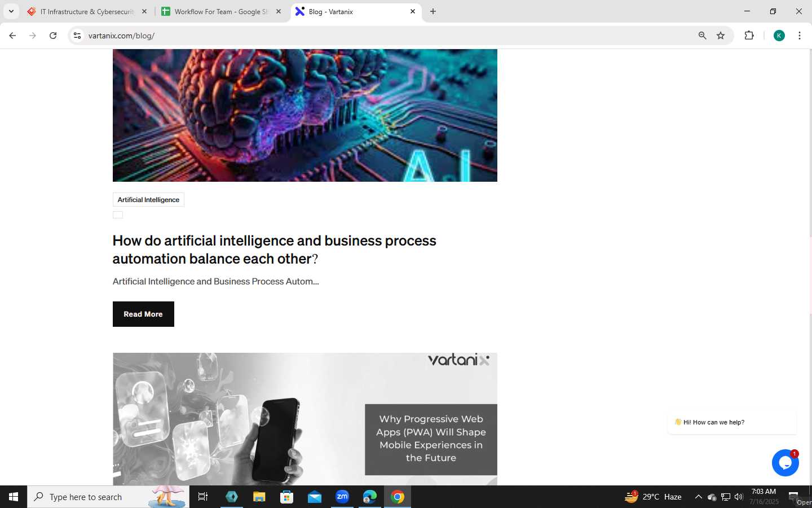Click Read More under the AI article
Image resolution: width=812 pixels, height=508 pixels.
[x=143, y=314]
